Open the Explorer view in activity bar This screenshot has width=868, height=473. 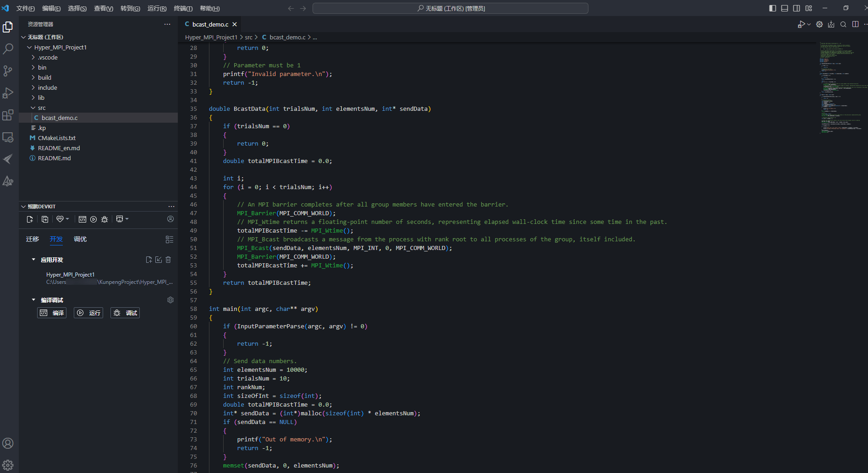tap(8, 27)
